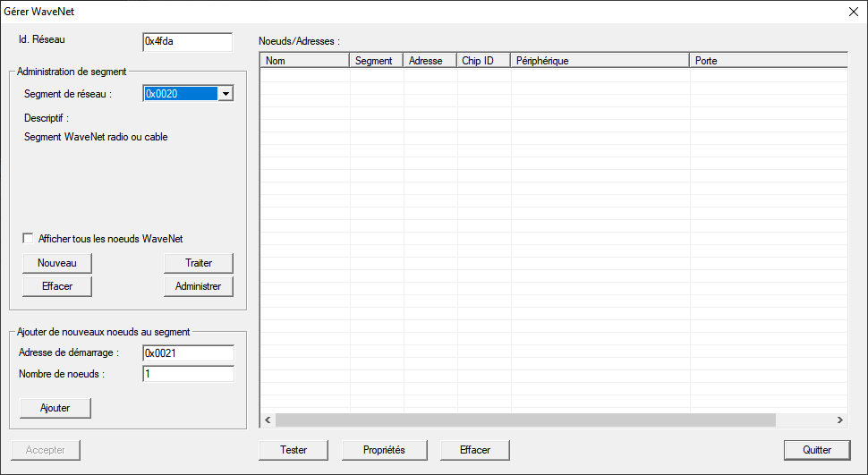Click the 'Nouveau' segment button
This screenshot has width=868, height=475.
57,263
